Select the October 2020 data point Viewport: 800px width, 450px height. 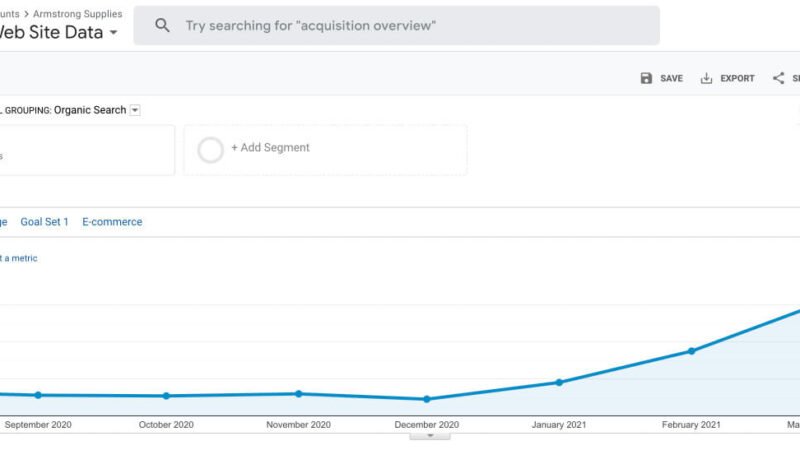coord(166,396)
